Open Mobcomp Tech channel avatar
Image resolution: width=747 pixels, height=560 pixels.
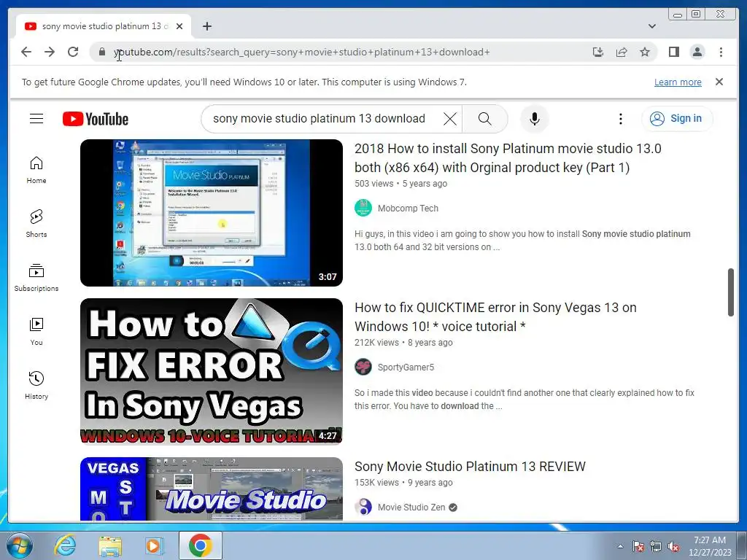363,208
